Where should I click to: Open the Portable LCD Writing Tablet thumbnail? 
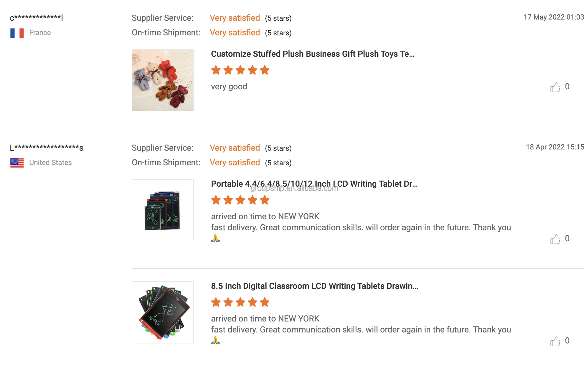point(163,210)
